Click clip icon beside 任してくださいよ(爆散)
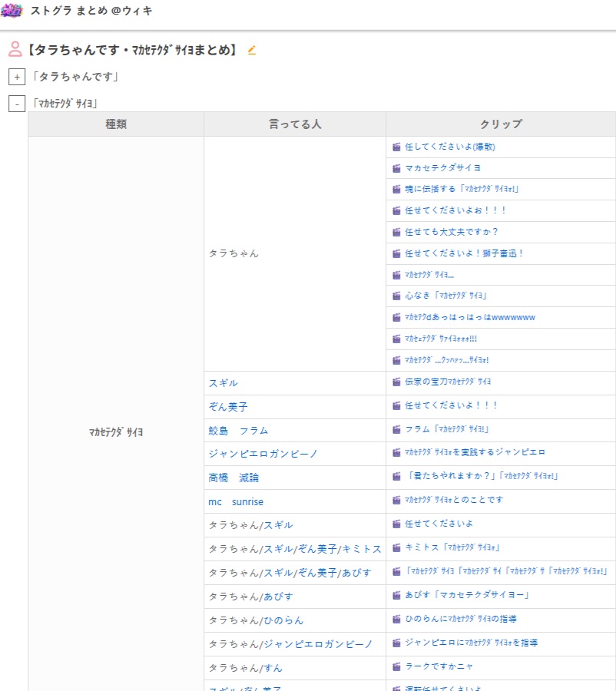The height and width of the screenshot is (691, 616). (396, 147)
